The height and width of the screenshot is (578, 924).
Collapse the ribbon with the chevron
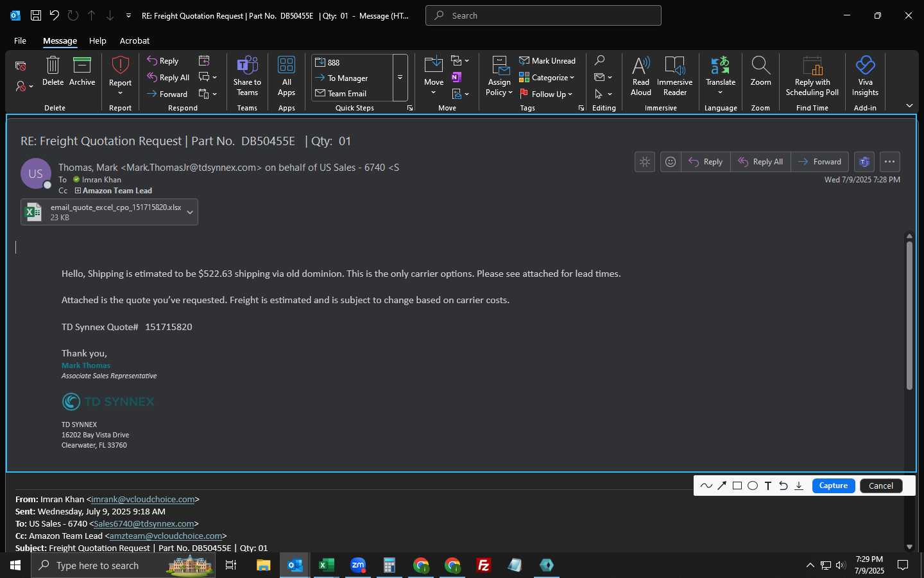[x=909, y=105]
